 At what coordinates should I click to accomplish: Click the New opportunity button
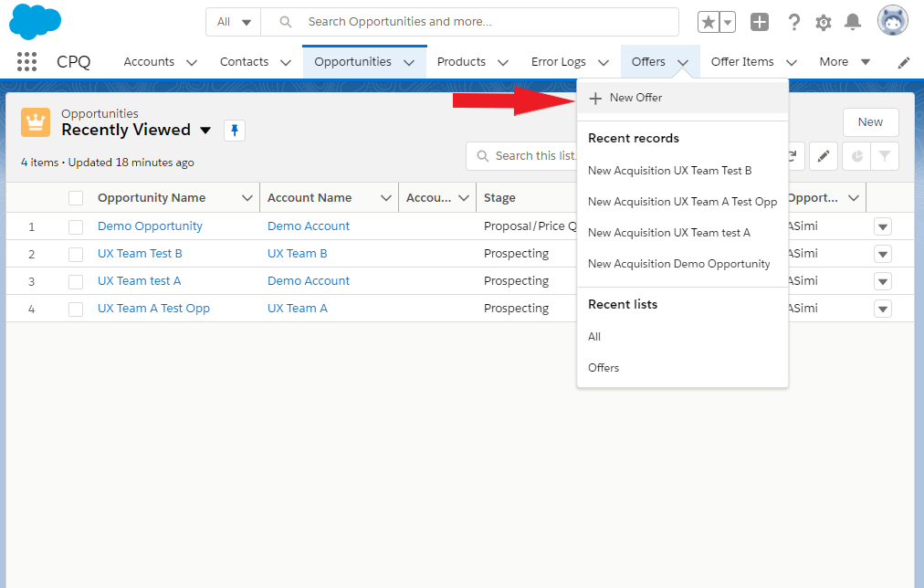[x=870, y=122]
